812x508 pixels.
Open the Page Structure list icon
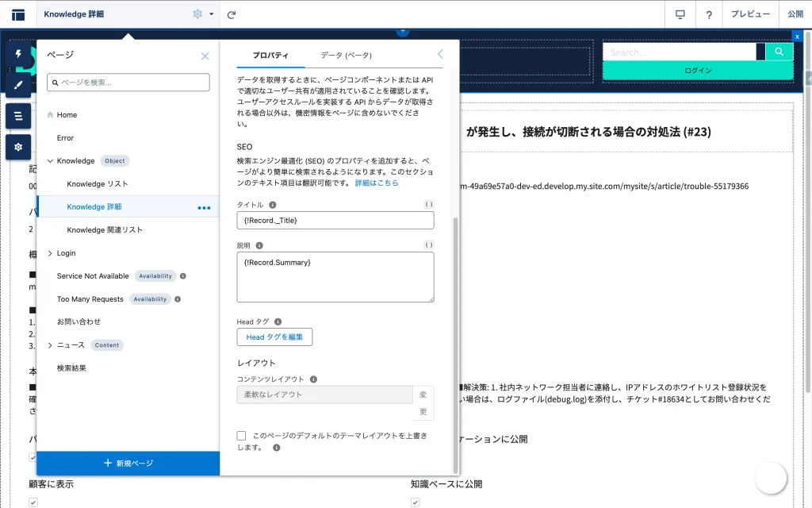18,116
